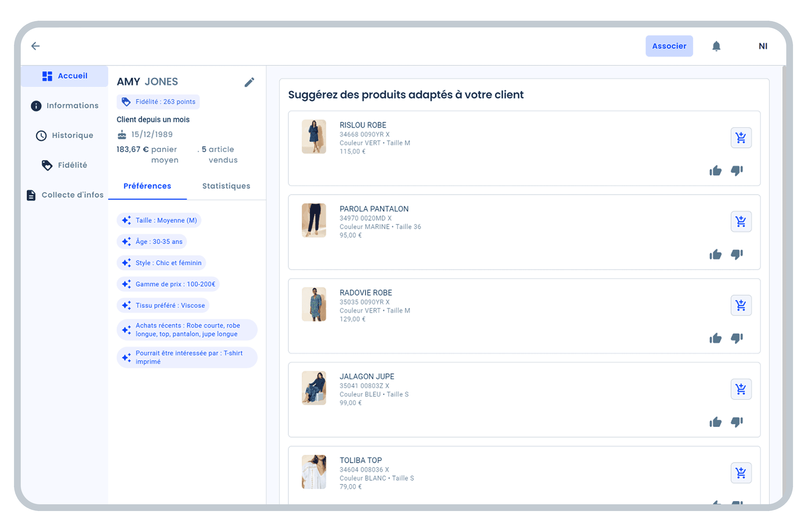Select the Tissu préféré : Viscose chip
Image resolution: width=807 pixels, height=532 pixels.
coord(163,305)
